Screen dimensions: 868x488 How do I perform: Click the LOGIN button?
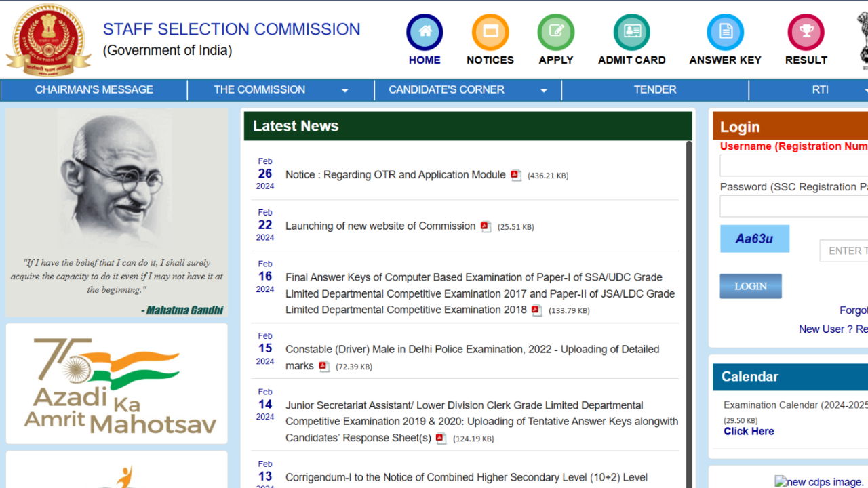click(751, 286)
